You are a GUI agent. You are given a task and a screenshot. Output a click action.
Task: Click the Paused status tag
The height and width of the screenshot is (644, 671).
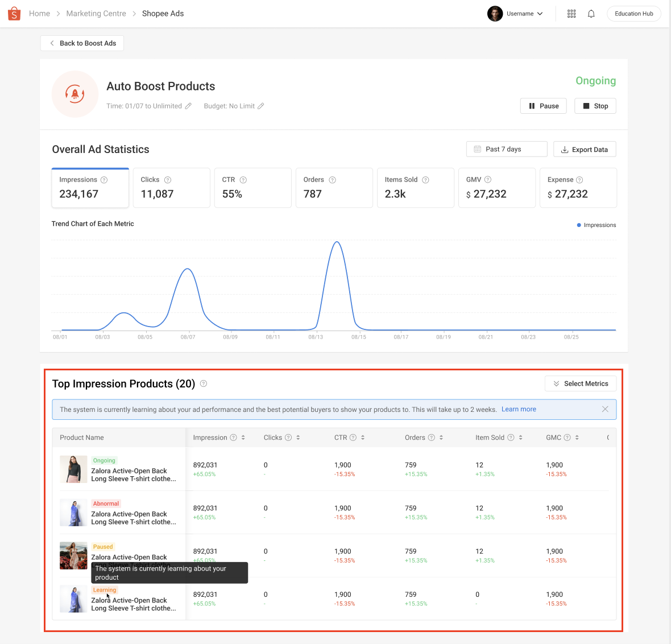[103, 547]
